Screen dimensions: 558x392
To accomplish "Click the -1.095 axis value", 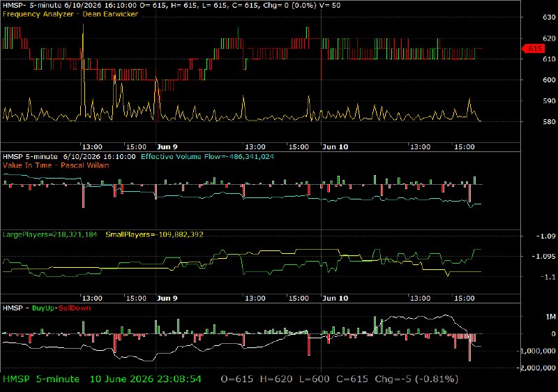I will [544, 257].
